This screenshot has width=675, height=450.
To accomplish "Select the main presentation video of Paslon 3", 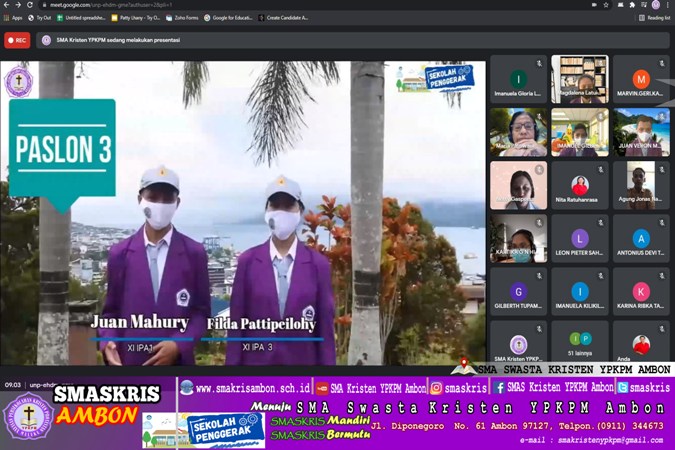I will pyautogui.click(x=243, y=213).
